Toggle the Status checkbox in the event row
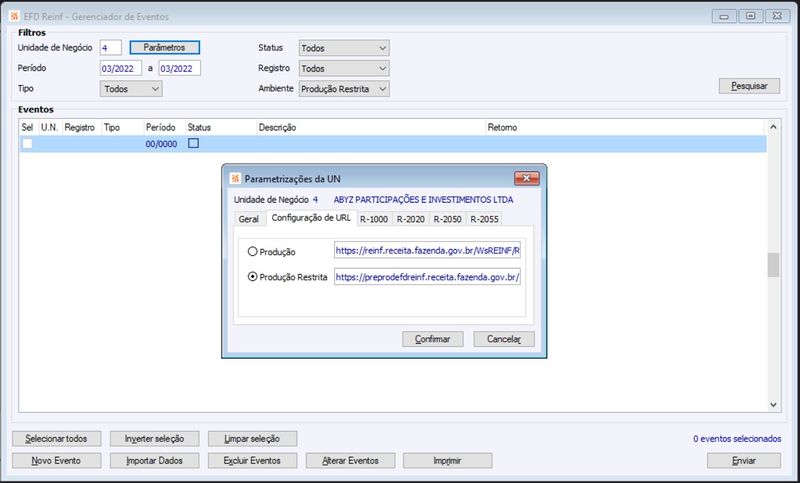This screenshot has width=800, height=483. coord(193,143)
